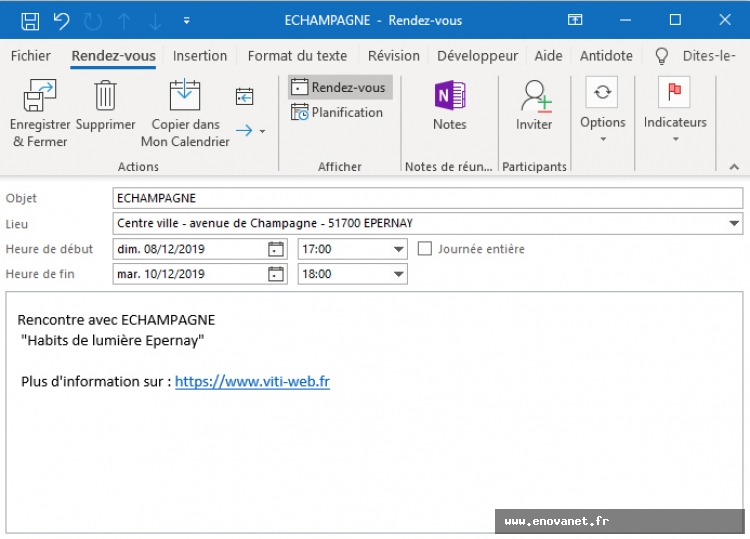Open the Format du texte tab
This screenshot has height=539, width=750.
tap(297, 56)
